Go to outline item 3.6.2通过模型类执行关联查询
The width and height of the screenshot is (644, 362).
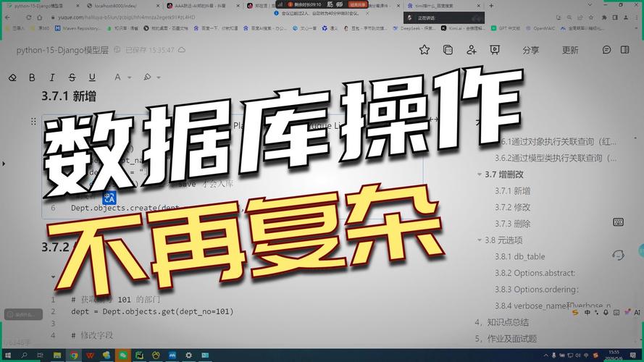click(x=556, y=158)
